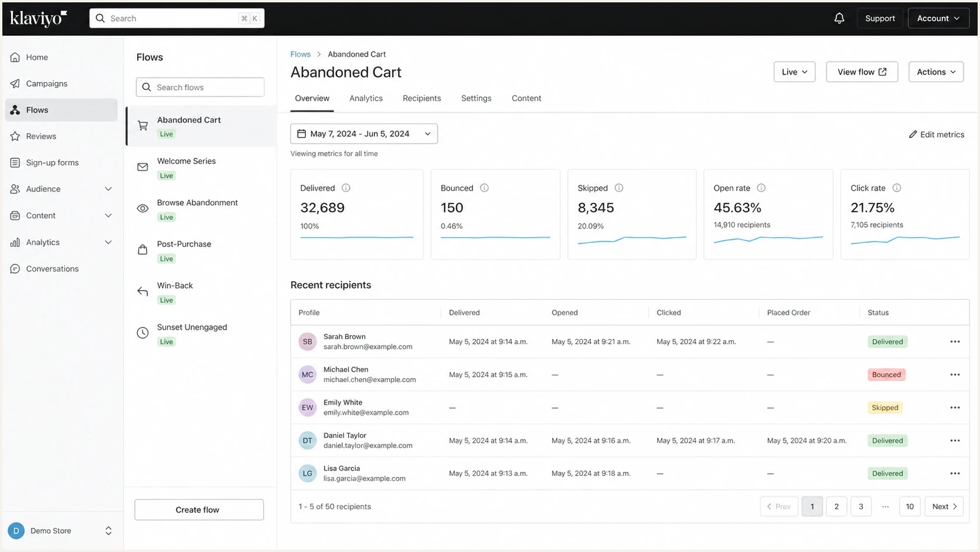Viewport: 980px width, 552px height.
Task: Click the Klaviyo logo
Action: [x=39, y=18]
